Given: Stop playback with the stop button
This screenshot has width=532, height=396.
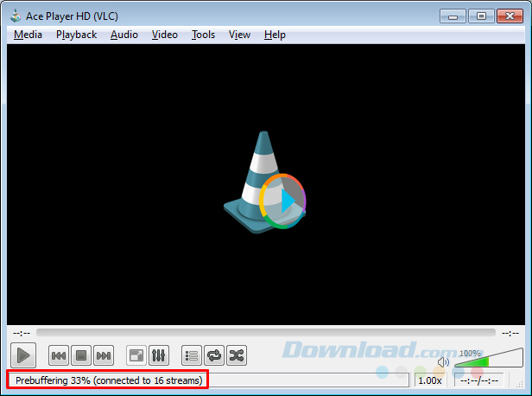Looking at the screenshot, I should point(81,355).
